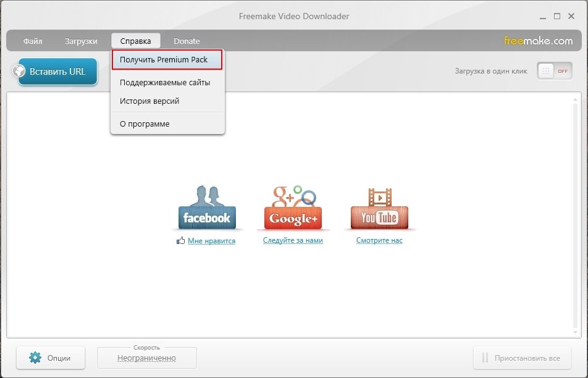Screen dimensions: 588x378
Task: Follow the Мне нравится link
Action: pyautogui.click(x=211, y=241)
